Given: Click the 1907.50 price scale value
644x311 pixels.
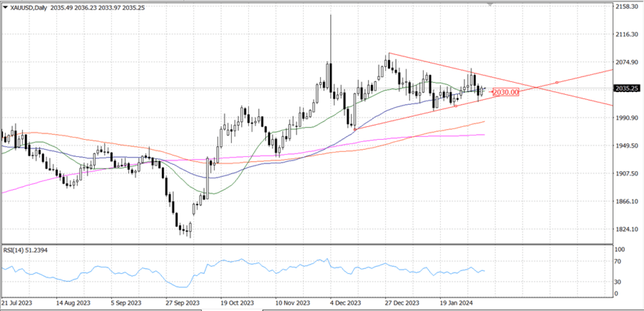Looking at the screenshot, I should pyautogui.click(x=627, y=173).
